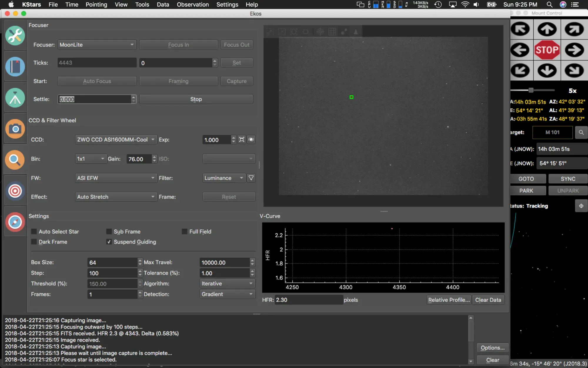Screen dimensions: 588x368
Task: Open the Observation menu
Action: 193,4
